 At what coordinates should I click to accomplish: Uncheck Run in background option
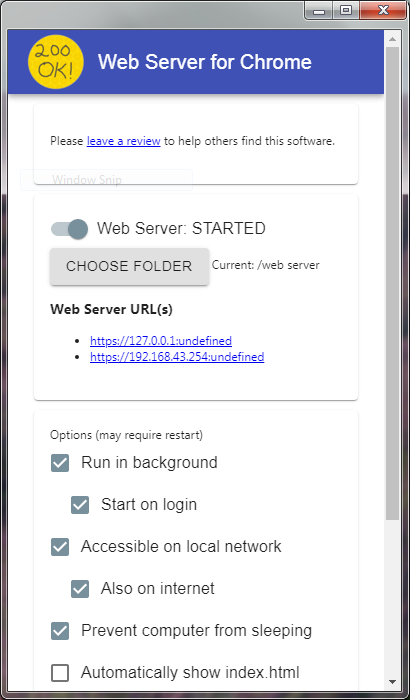tap(60, 463)
